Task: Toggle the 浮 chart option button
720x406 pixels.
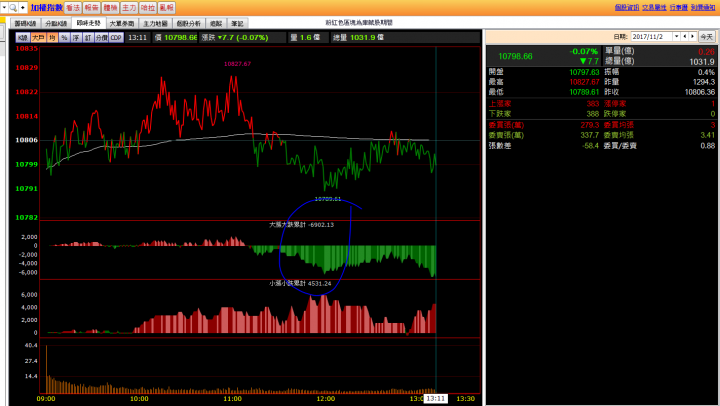Action: point(76,38)
